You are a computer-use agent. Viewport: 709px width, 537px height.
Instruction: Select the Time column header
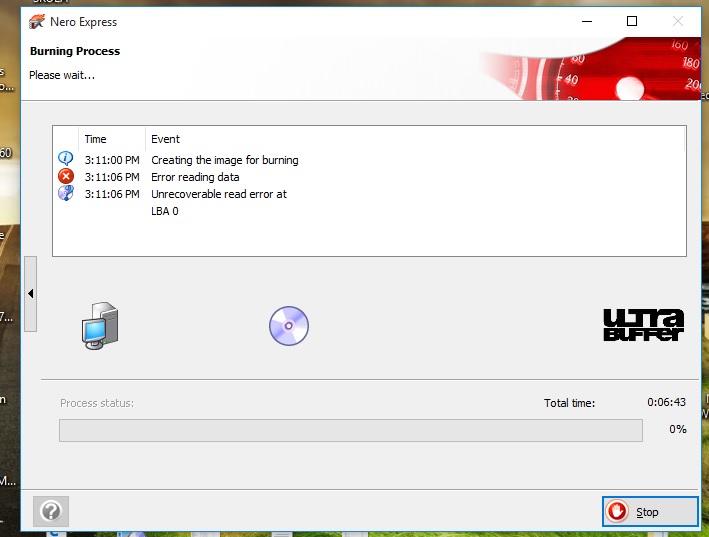[112, 139]
